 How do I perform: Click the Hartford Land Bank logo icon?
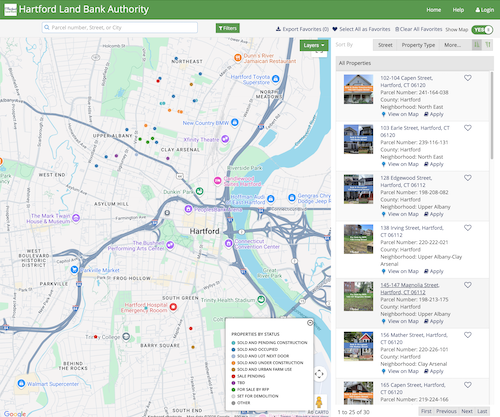(10, 10)
